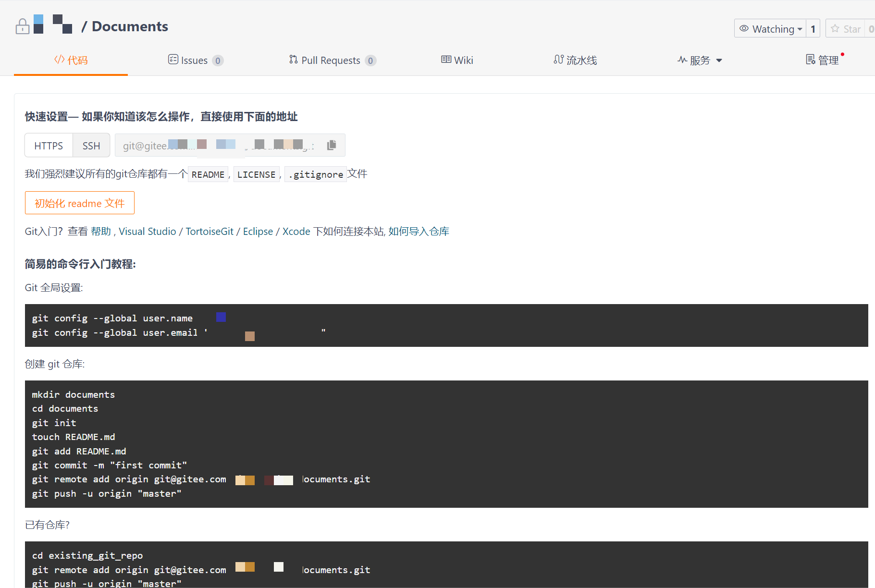Viewport: 875px width, 588px height.
Task: Click the watchers count number 1
Action: click(813, 28)
